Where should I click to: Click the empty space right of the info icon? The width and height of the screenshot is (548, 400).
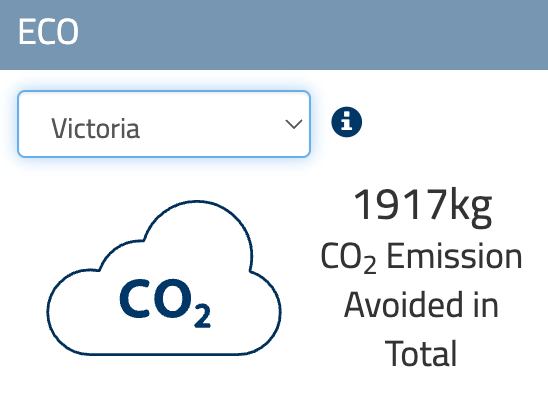click(x=454, y=122)
